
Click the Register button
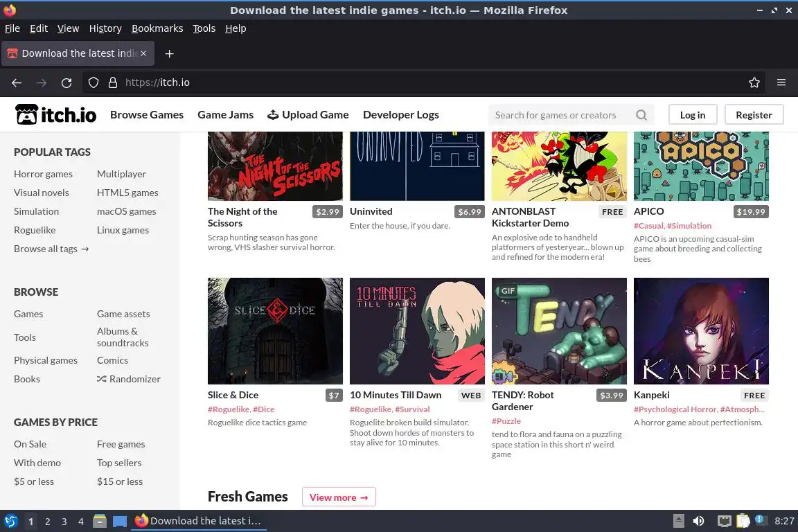[x=754, y=115]
